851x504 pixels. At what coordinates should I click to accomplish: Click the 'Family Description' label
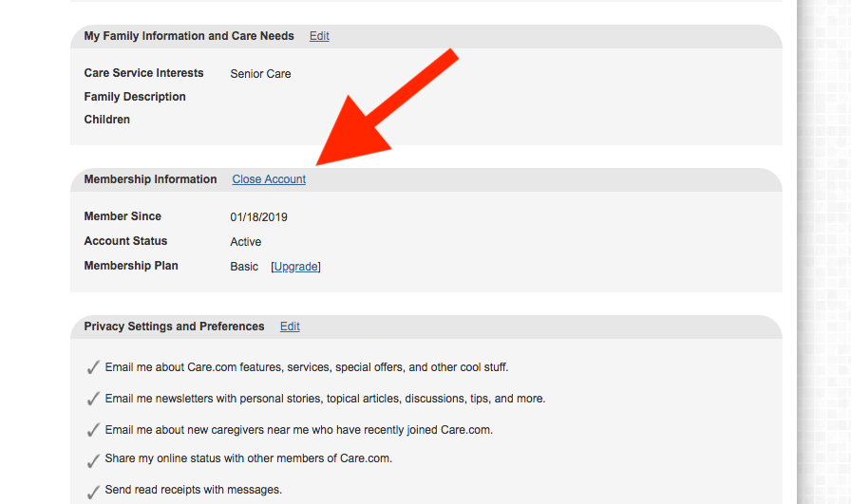click(135, 97)
